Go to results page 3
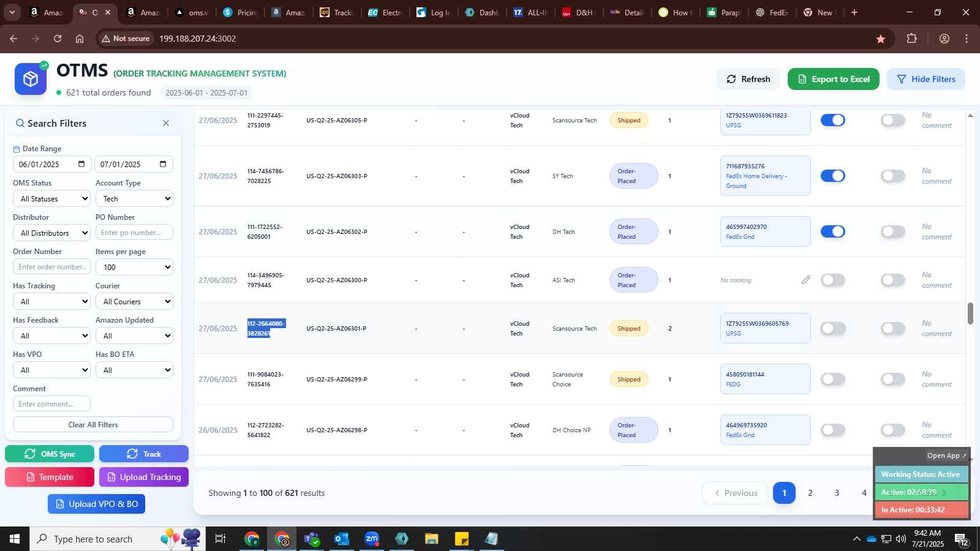 pos(837,493)
